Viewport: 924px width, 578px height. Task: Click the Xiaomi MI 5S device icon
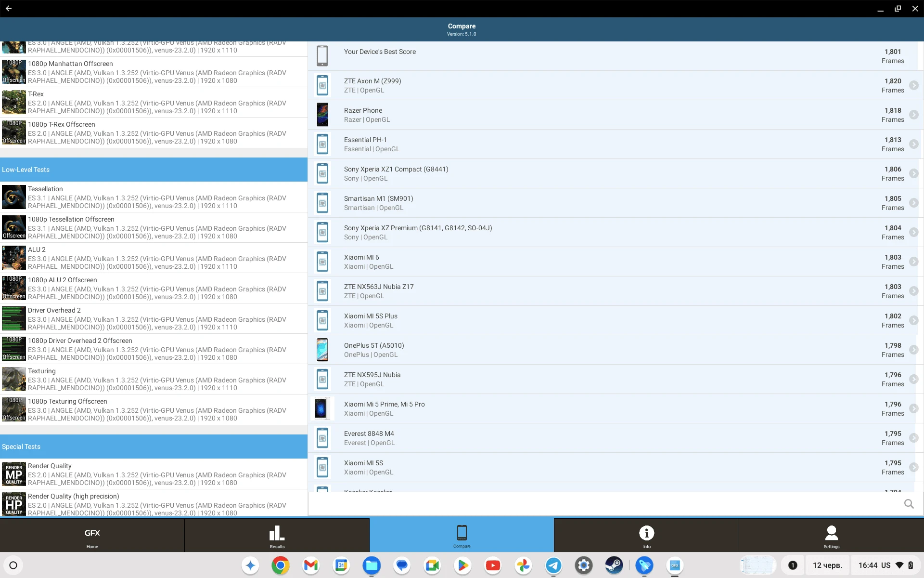tap(322, 467)
